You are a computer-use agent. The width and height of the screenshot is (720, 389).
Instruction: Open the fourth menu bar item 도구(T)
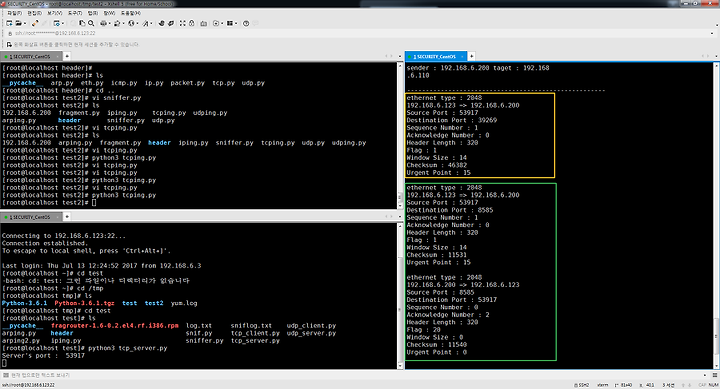(75, 13)
